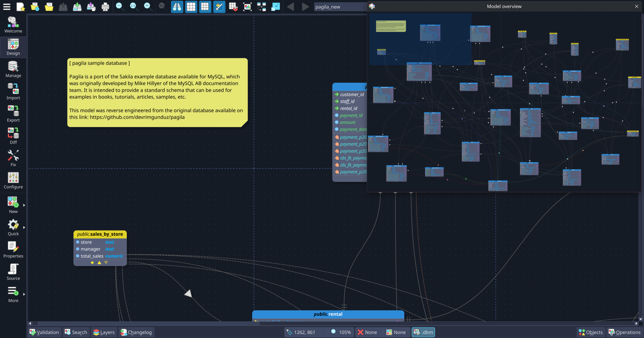Open the Diff tool from the sidebar
This screenshot has width=644, height=338.
pyautogui.click(x=13, y=135)
